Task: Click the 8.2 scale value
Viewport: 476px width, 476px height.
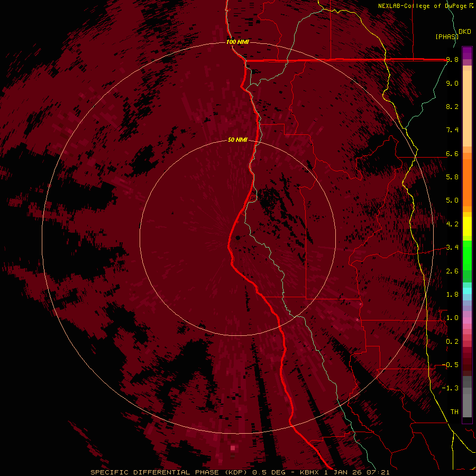Action: (452, 106)
